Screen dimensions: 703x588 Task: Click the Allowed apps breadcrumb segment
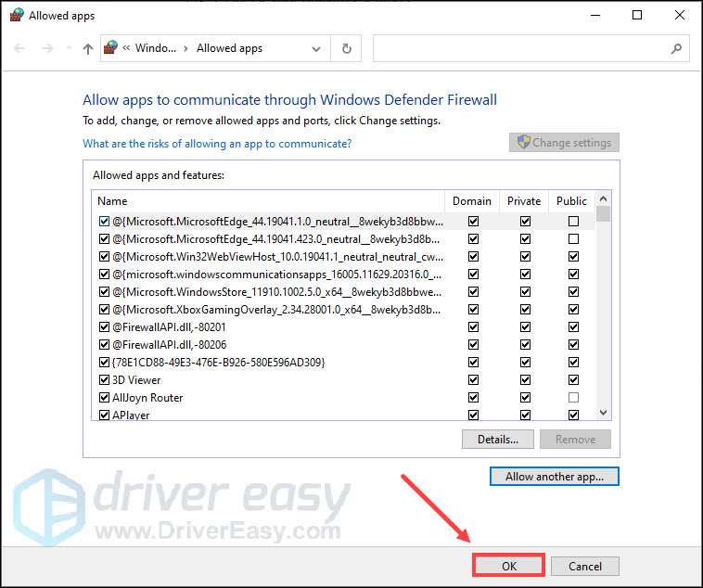[229, 48]
